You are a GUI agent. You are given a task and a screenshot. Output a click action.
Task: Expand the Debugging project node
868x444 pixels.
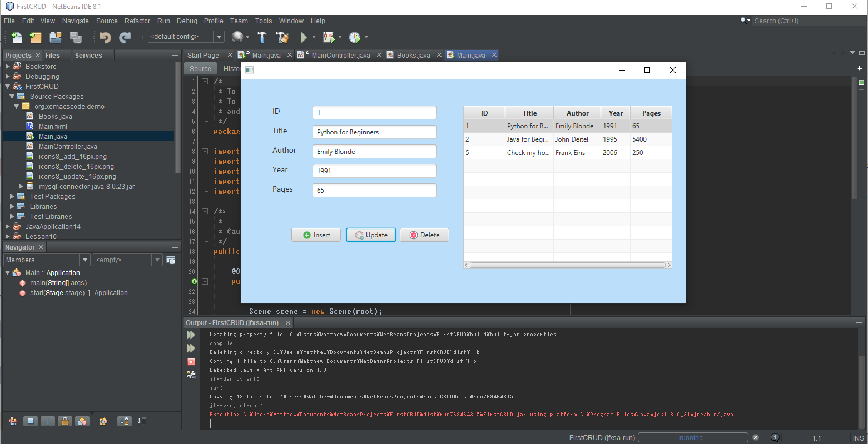[7, 77]
